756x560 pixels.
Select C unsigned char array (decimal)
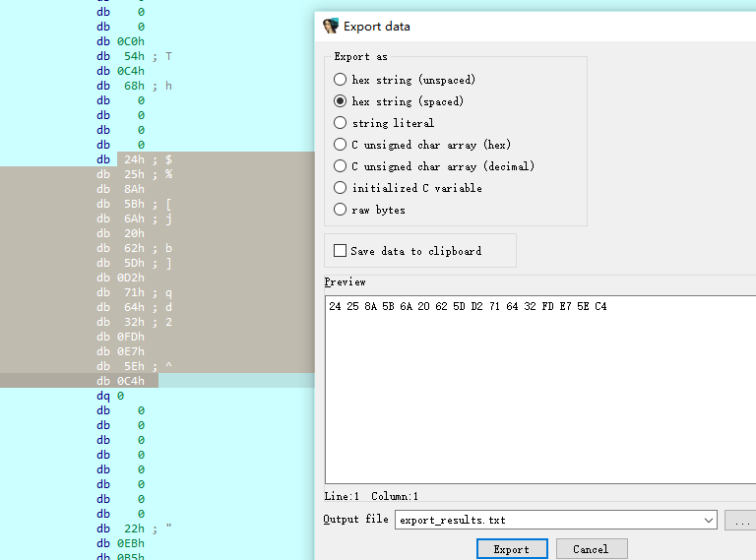point(341,166)
